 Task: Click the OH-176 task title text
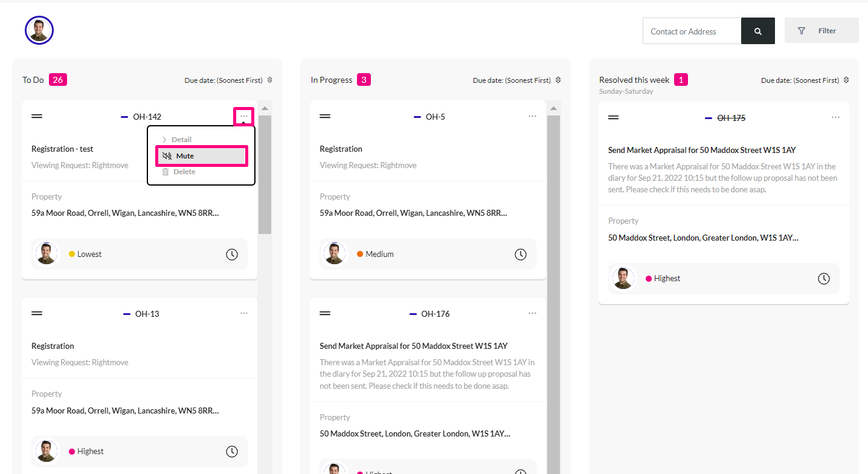coord(414,346)
